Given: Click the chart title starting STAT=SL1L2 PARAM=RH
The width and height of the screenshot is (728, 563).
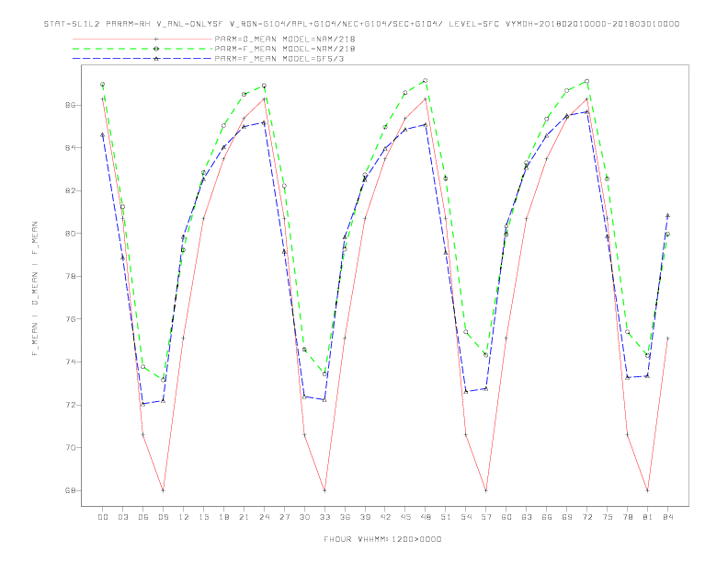Looking at the screenshot, I should point(361,24).
